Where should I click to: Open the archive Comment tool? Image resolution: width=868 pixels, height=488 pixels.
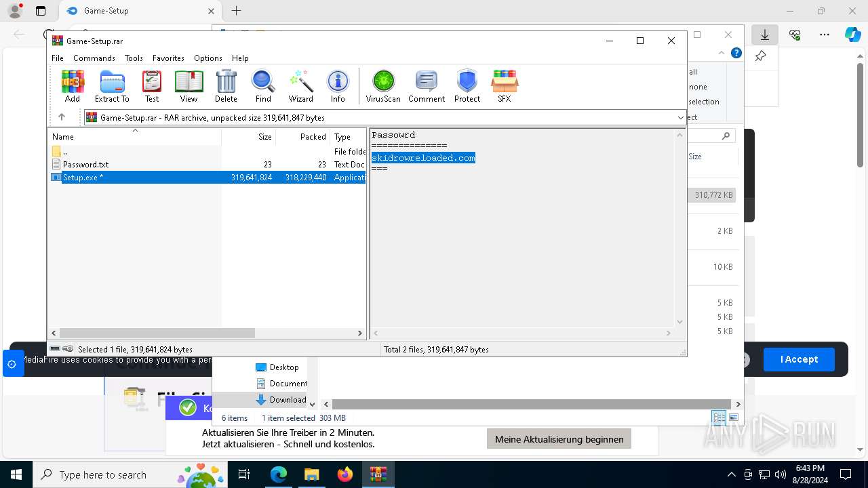(427, 86)
